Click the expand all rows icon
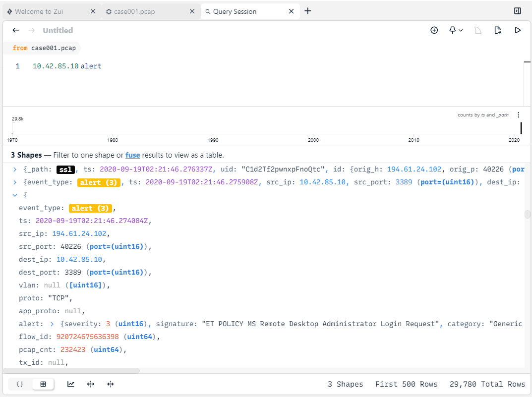 (91, 384)
